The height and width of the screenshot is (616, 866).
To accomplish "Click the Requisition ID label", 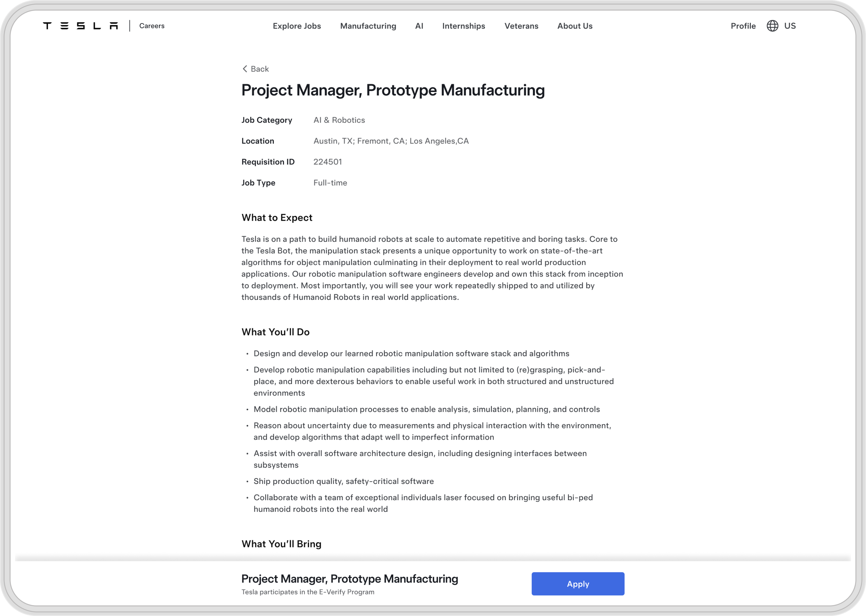I will click(x=268, y=162).
